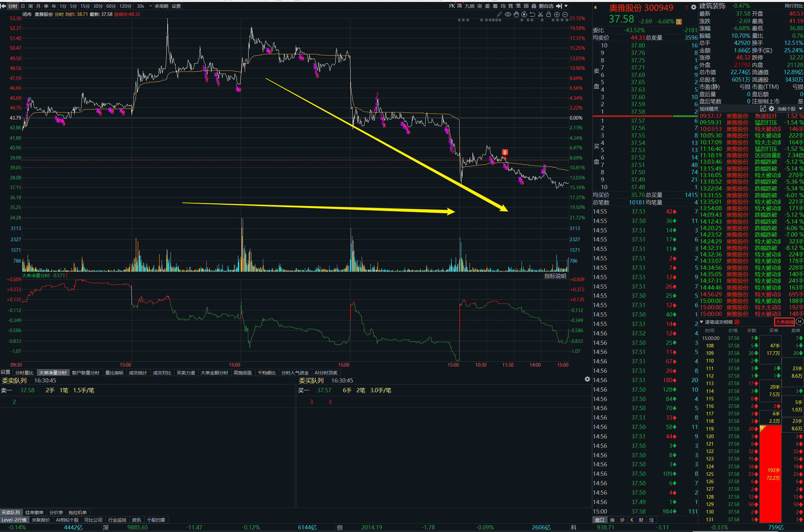Click the undo arrow icon
Viewport: 804px width, 532px height.
[x=532, y=14]
